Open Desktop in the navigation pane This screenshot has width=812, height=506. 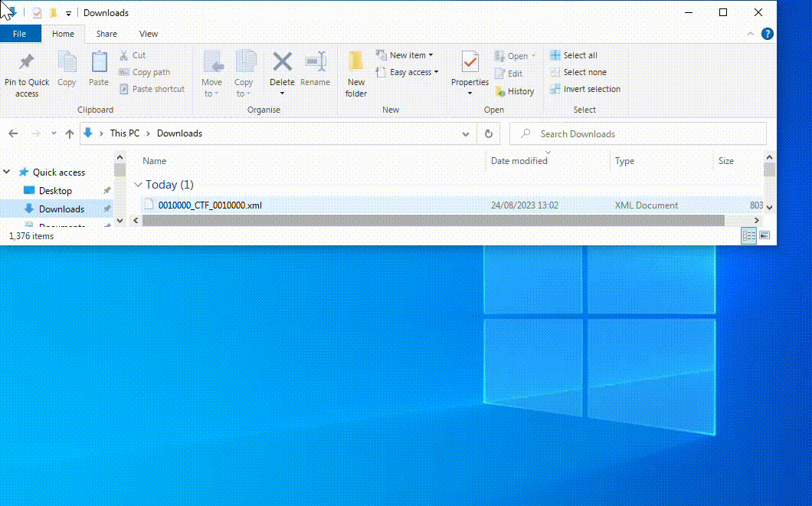click(x=55, y=191)
